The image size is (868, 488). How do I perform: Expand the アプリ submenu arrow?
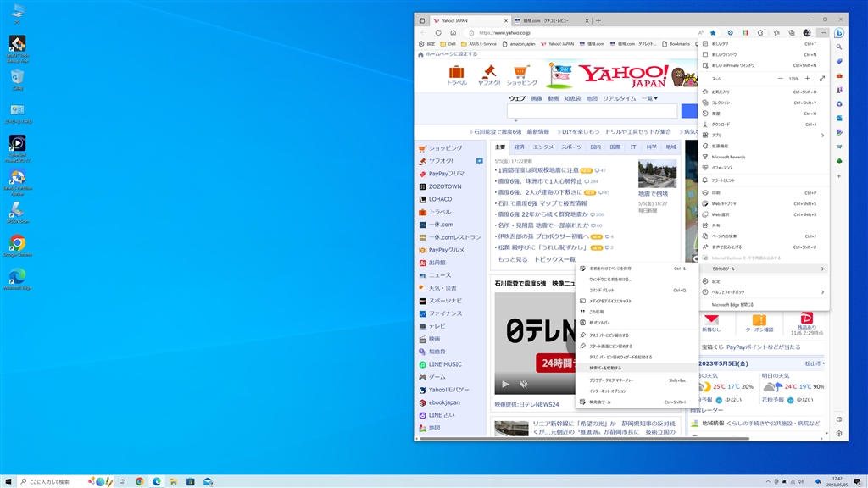coord(822,135)
